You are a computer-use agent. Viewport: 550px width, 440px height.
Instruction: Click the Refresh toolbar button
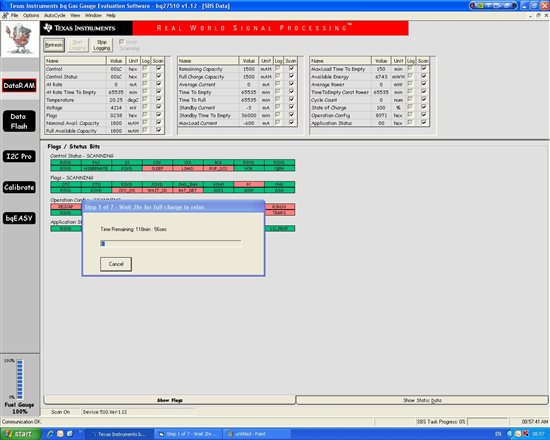point(54,45)
